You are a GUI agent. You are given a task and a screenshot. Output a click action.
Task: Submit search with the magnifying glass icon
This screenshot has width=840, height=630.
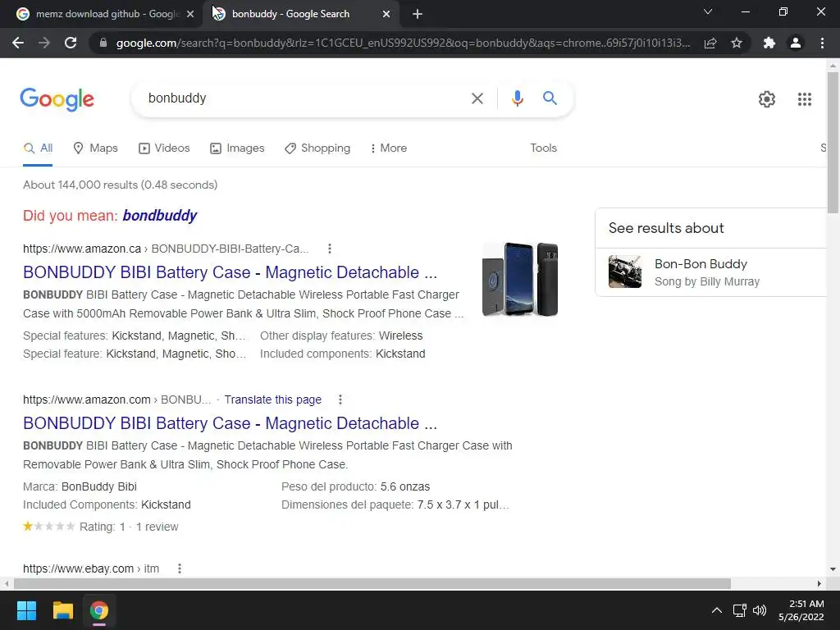tap(550, 98)
